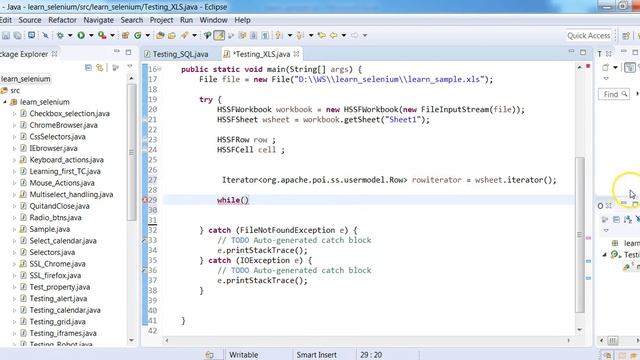Minimize the Package Explorer panel
The height and width of the screenshot is (360, 640).
[x=117, y=51]
